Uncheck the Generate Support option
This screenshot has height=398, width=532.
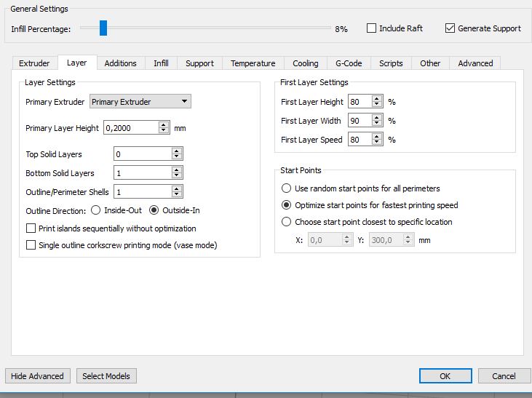tap(450, 28)
